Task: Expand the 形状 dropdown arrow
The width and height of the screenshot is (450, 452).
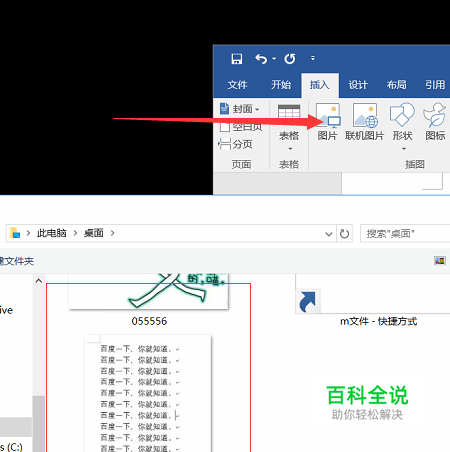Action: 404,149
